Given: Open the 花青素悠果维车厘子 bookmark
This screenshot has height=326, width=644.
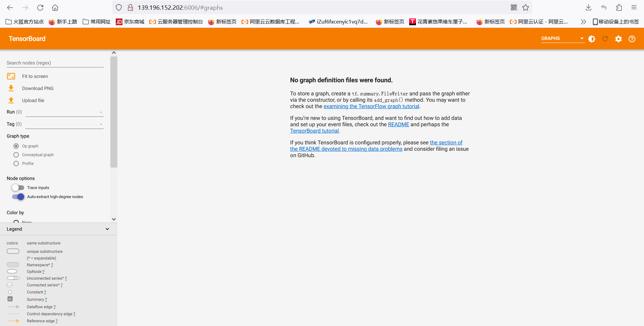Looking at the screenshot, I should click(438, 22).
